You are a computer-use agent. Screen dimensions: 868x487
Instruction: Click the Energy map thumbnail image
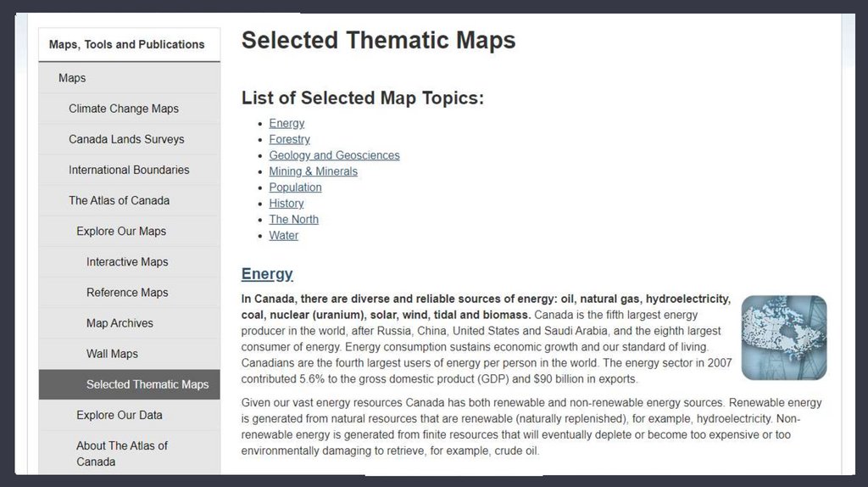(783, 337)
